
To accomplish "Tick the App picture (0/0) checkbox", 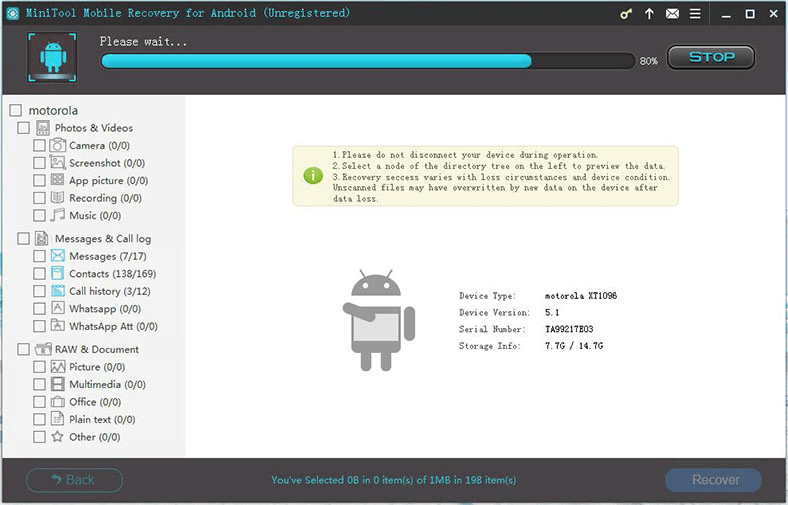I will coord(39,180).
